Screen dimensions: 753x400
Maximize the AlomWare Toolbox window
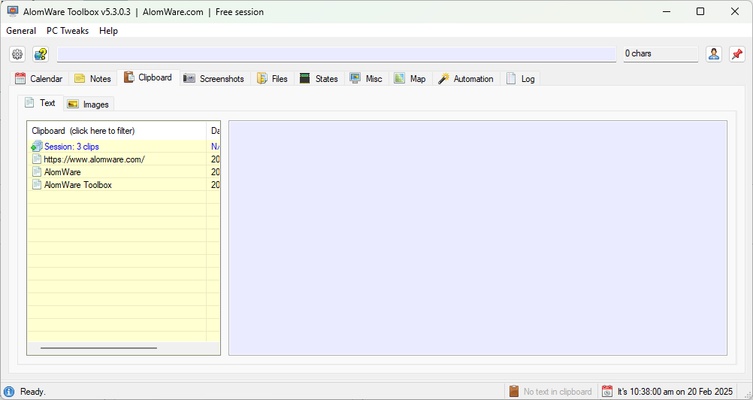701,12
